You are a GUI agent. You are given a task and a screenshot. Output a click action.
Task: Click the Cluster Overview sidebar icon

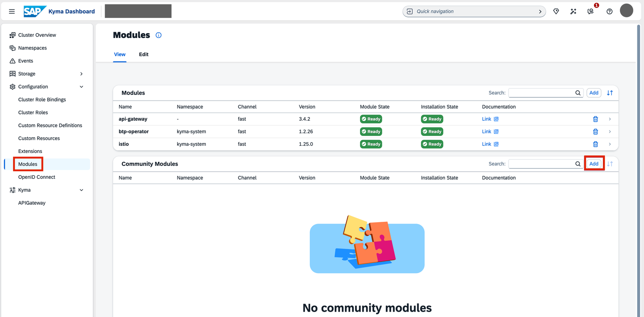[x=13, y=35]
